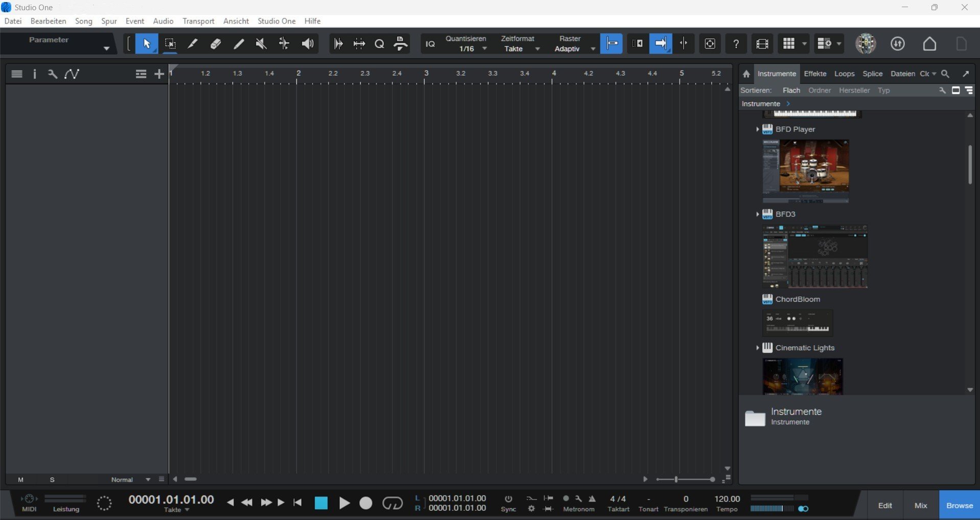
Task: Expand the BFD3 instrument
Action: tap(757, 214)
